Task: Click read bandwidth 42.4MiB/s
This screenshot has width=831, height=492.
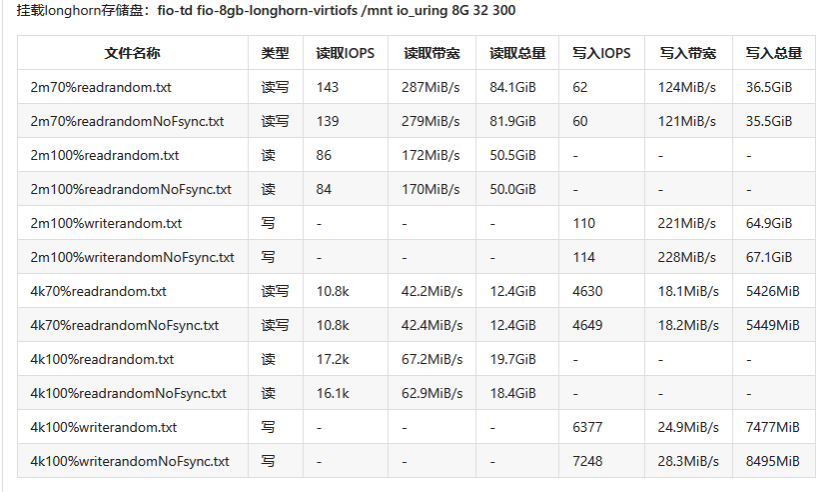Action: pyautogui.click(x=432, y=325)
